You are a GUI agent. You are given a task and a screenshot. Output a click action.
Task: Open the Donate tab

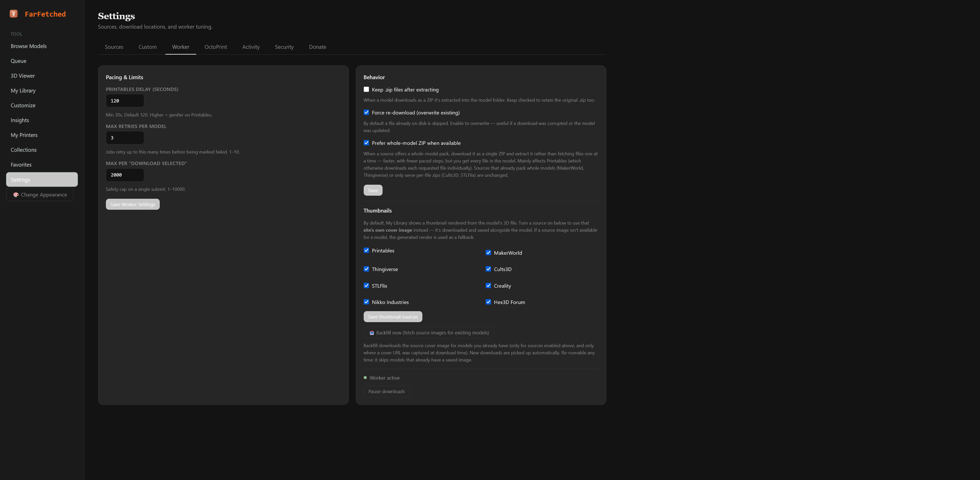[318, 47]
